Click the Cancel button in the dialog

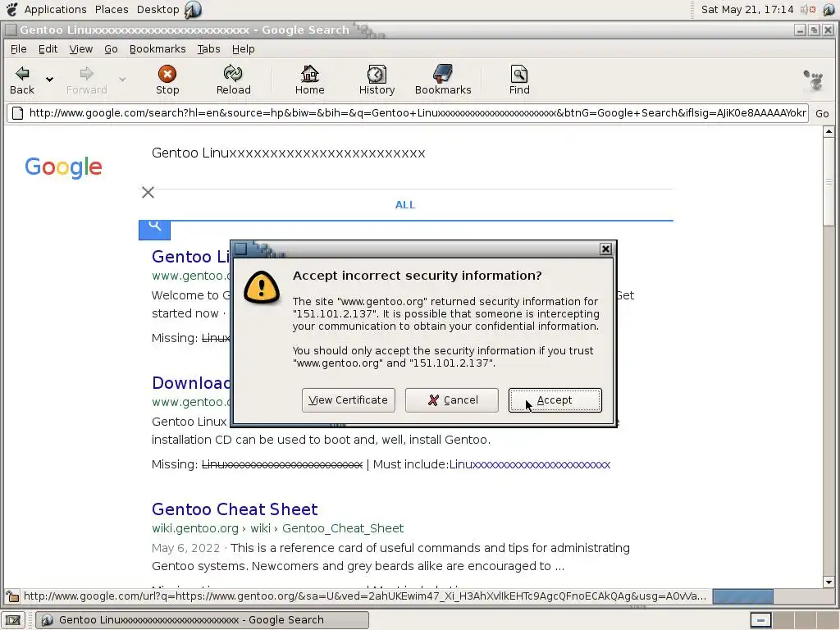452,400
